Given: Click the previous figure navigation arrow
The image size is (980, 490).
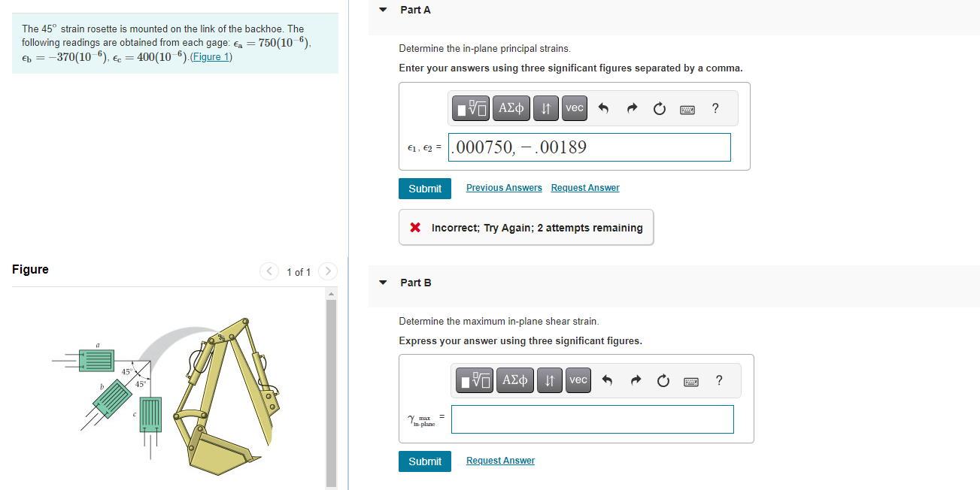Looking at the screenshot, I should 269,271.
